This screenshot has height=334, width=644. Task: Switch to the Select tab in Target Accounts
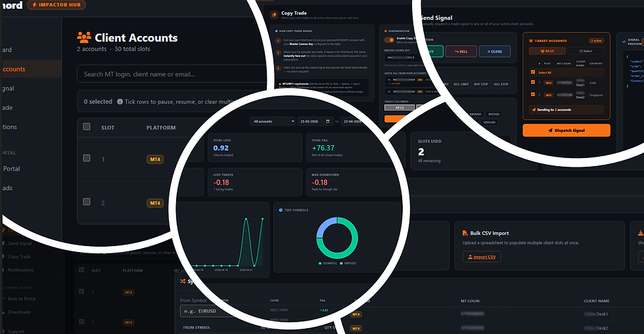tap(586, 51)
